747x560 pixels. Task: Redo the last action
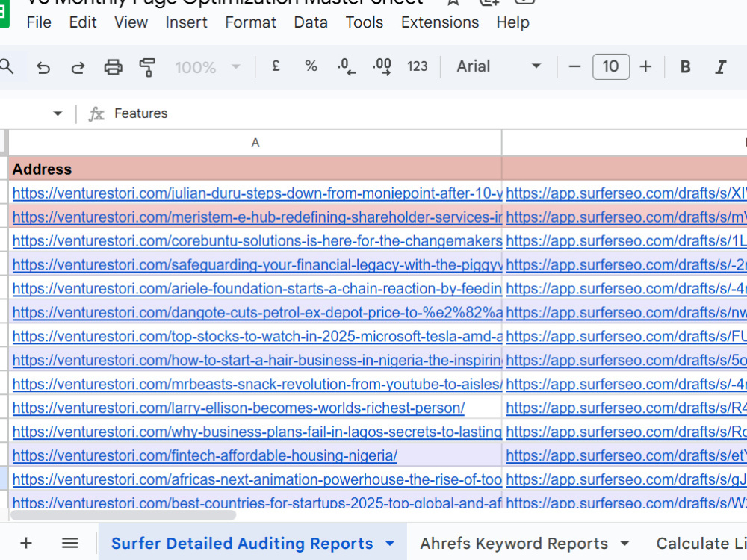78,67
